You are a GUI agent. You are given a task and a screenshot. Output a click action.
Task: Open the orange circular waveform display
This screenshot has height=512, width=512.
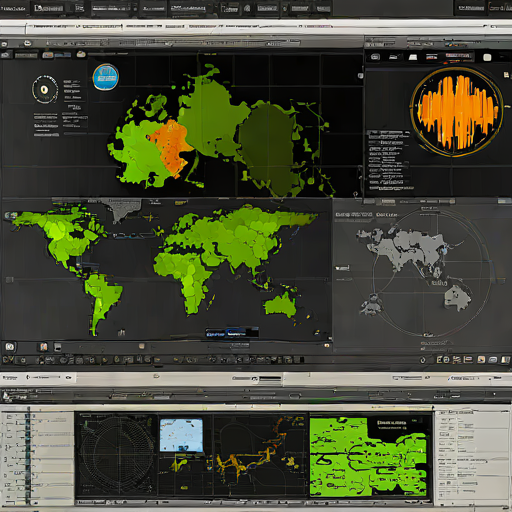(457, 112)
